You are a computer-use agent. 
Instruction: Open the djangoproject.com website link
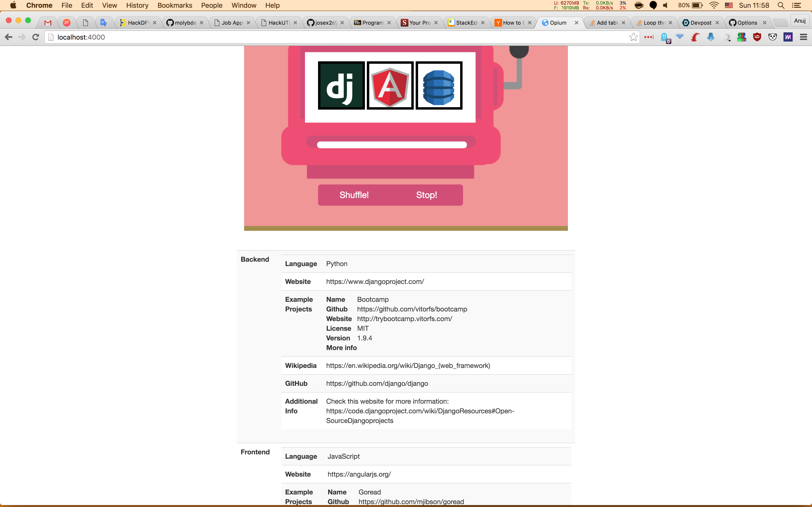pos(375,282)
